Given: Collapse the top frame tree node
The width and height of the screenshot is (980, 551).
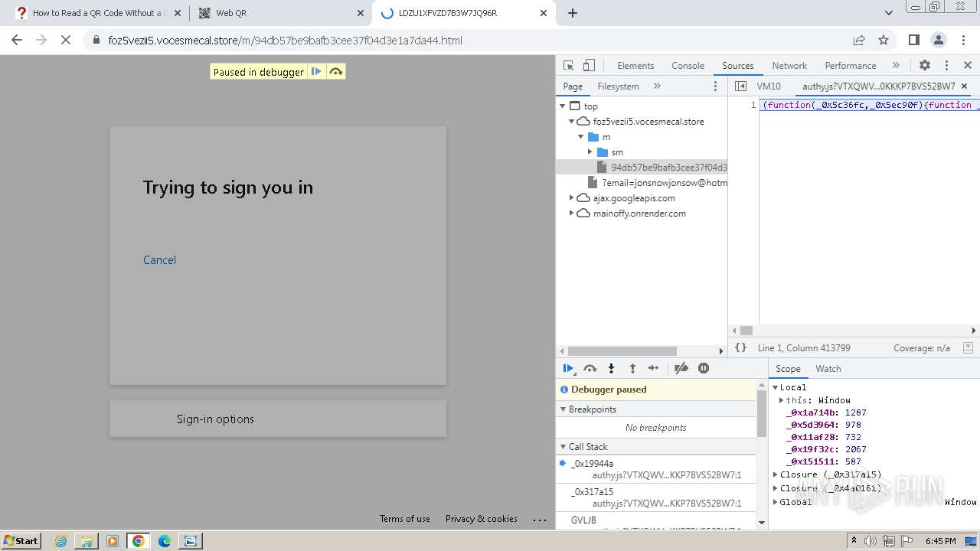Looking at the screenshot, I should [563, 106].
